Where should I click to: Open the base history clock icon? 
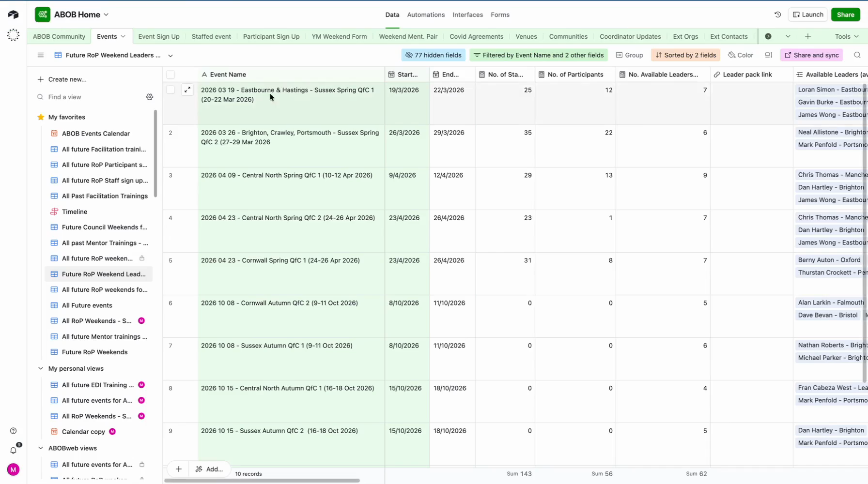point(777,15)
